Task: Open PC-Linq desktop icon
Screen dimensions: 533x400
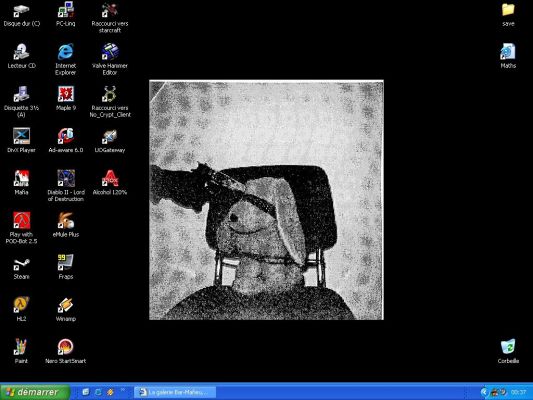Action: click(x=66, y=14)
